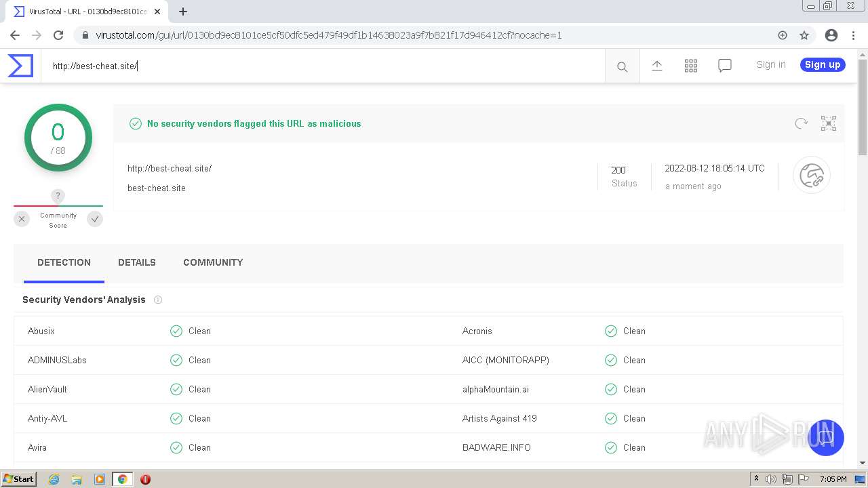Click the network icon in system tray

click(x=787, y=479)
